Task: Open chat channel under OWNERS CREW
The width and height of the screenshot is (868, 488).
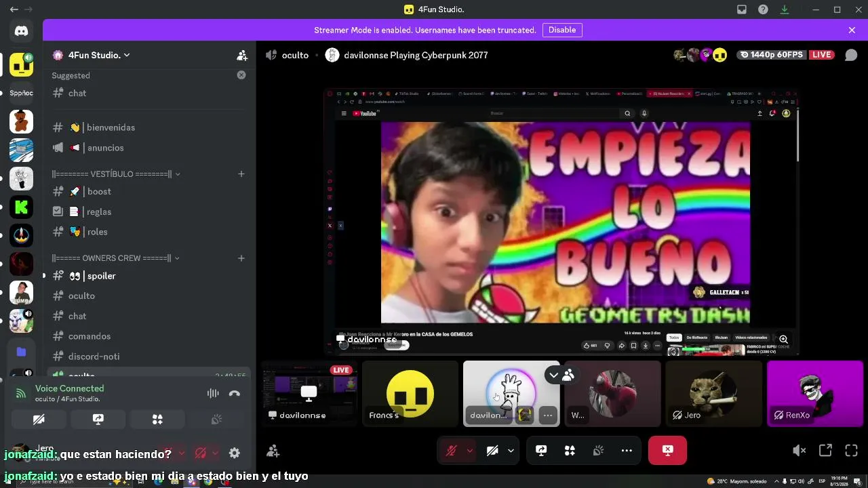Action: [149, 316]
